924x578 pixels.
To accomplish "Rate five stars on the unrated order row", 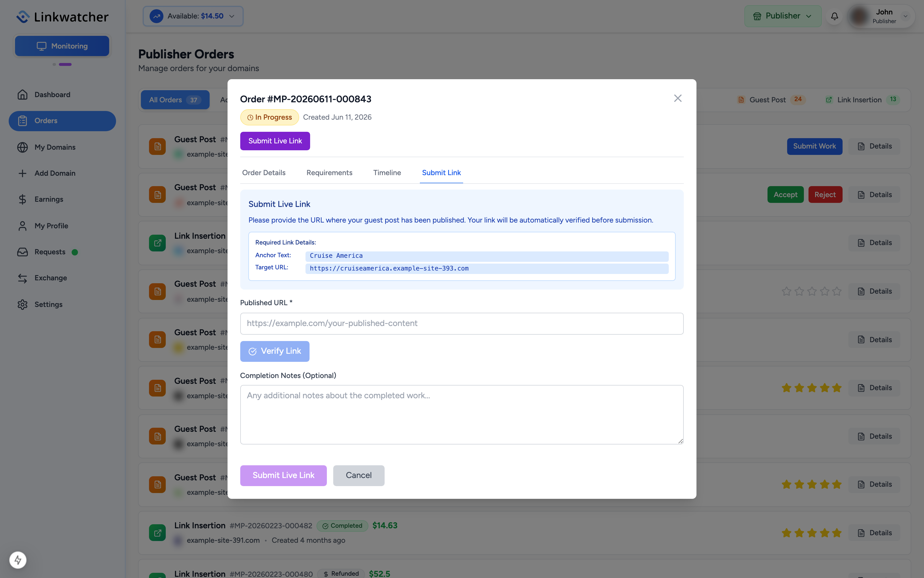I will coord(837,291).
